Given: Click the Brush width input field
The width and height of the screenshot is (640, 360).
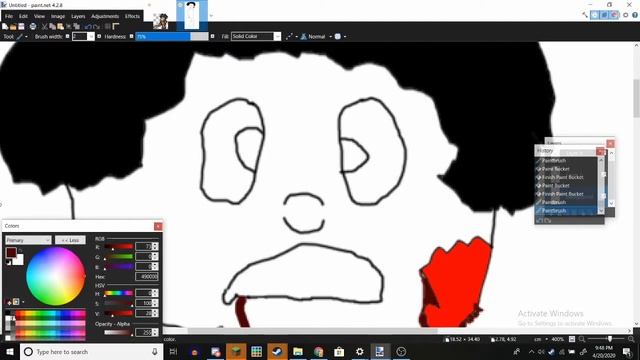Looking at the screenshot, I should coord(80,37).
